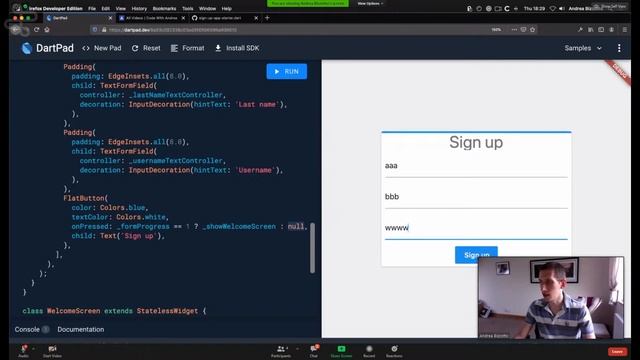Image resolution: width=640 pixels, height=360 pixels.
Task: Format the Dart code
Action: [x=188, y=48]
